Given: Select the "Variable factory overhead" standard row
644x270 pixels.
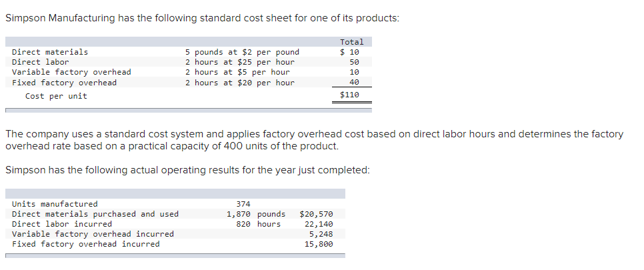Looking at the screenshot, I should pyautogui.click(x=71, y=72).
